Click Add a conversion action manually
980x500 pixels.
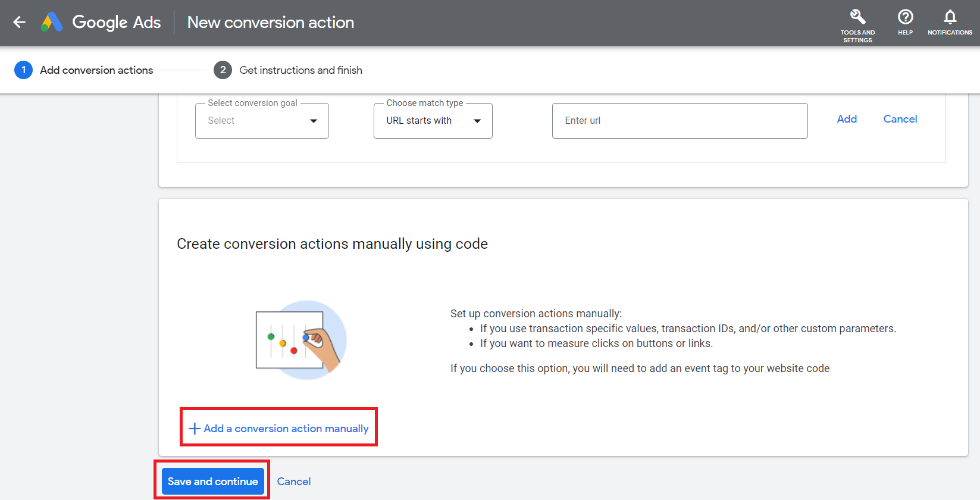pos(279,429)
